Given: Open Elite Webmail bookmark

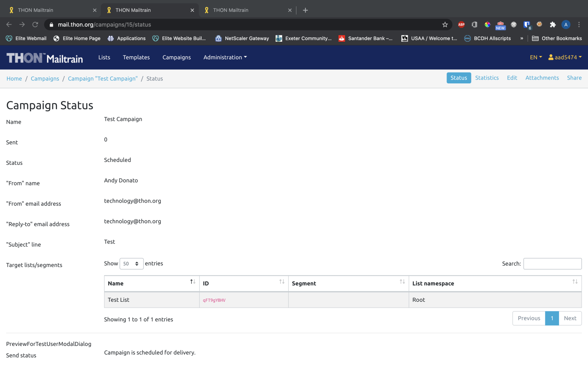Looking at the screenshot, I should pyautogui.click(x=26, y=38).
